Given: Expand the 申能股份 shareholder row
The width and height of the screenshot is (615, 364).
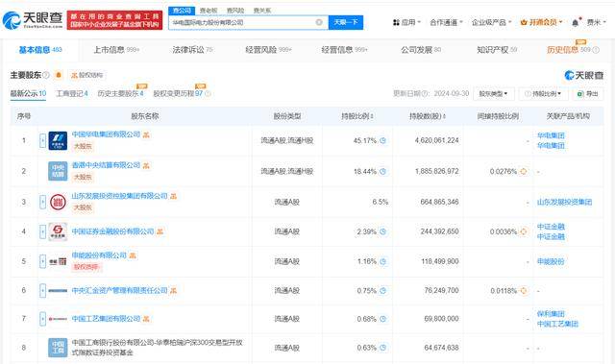Looking at the screenshot, I should pyautogui.click(x=42, y=261).
